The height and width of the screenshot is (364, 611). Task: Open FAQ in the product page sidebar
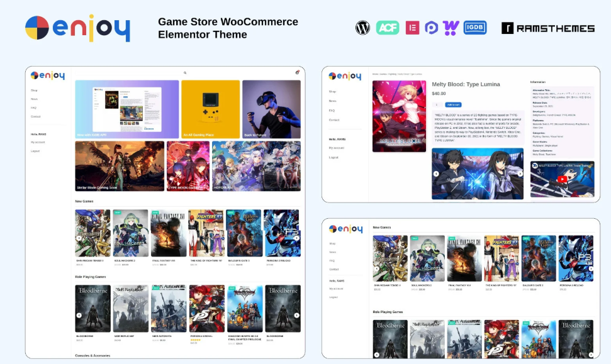pos(332,111)
